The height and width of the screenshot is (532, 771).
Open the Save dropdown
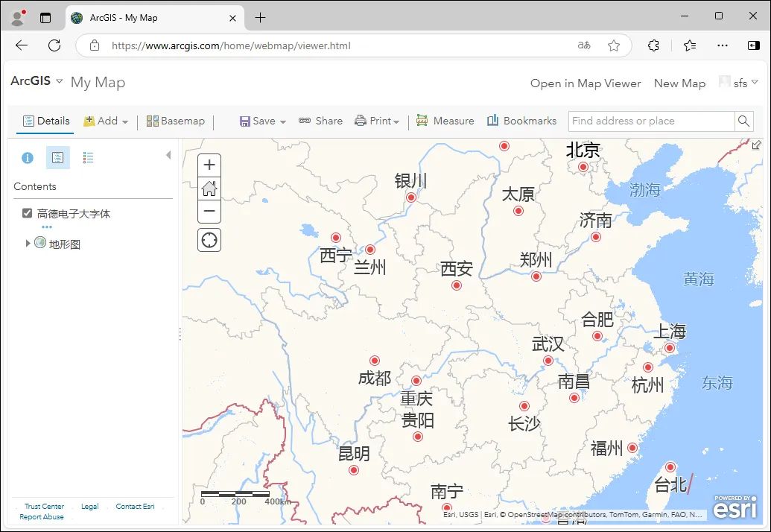[x=262, y=121]
